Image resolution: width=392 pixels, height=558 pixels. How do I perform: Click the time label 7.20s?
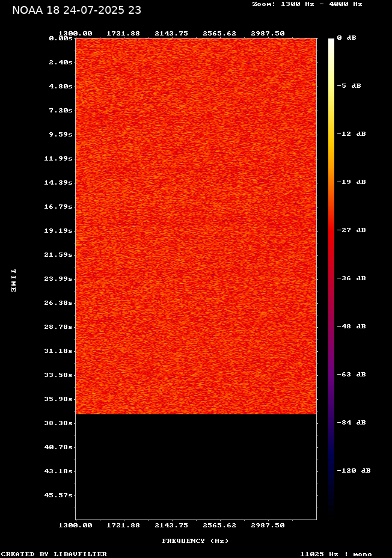61,111
